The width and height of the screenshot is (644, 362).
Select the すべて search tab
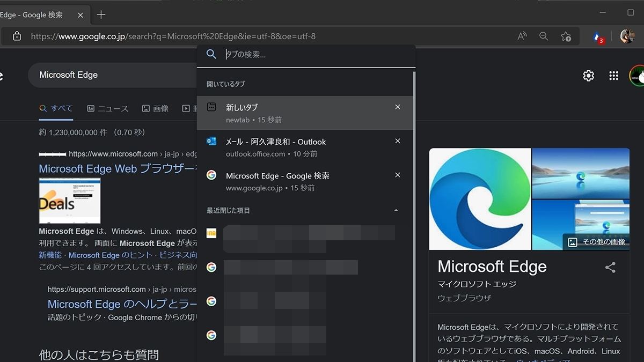pyautogui.click(x=56, y=108)
